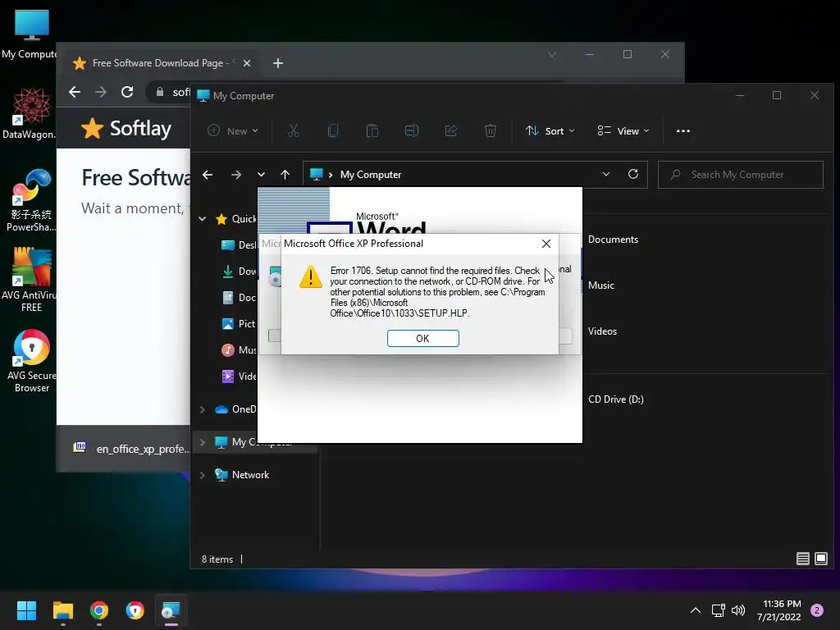Open AVG Secure Browser desktop shortcut
The height and width of the screenshot is (630, 840).
tap(32, 361)
